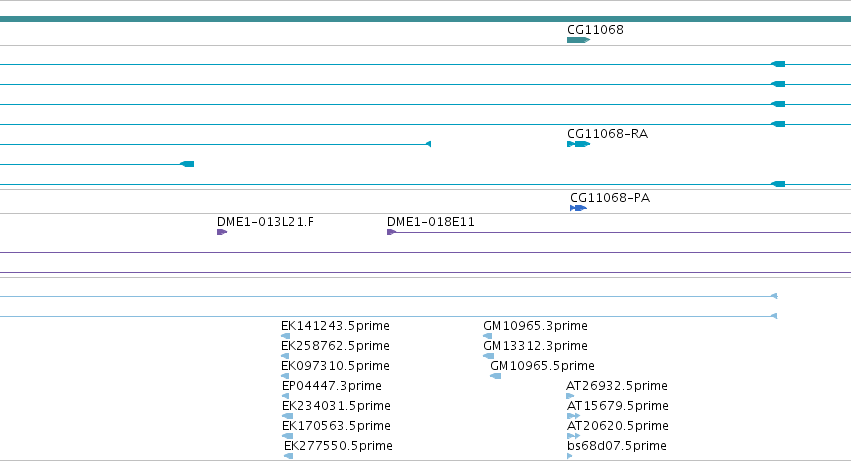The height and width of the screenshot is (461, 851).
Task: Click the EP04447.3prime EST label
Action: pyautogui.click(x=332, y=386)
